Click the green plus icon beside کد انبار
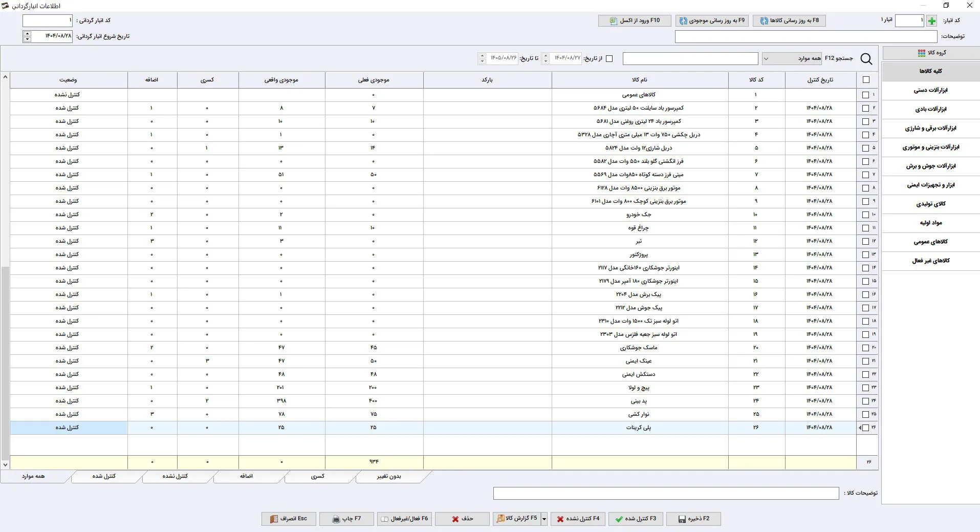The image size is (980, 532). click(x=932, y=21)
